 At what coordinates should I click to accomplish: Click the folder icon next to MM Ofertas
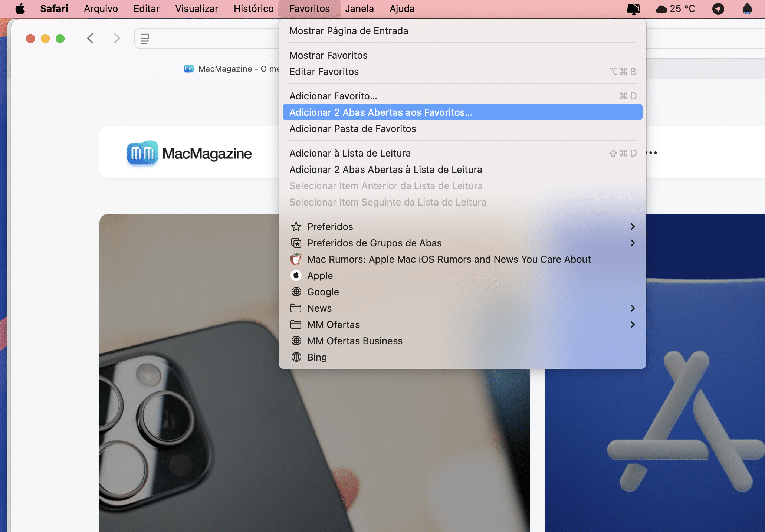[x=296, y=325]
